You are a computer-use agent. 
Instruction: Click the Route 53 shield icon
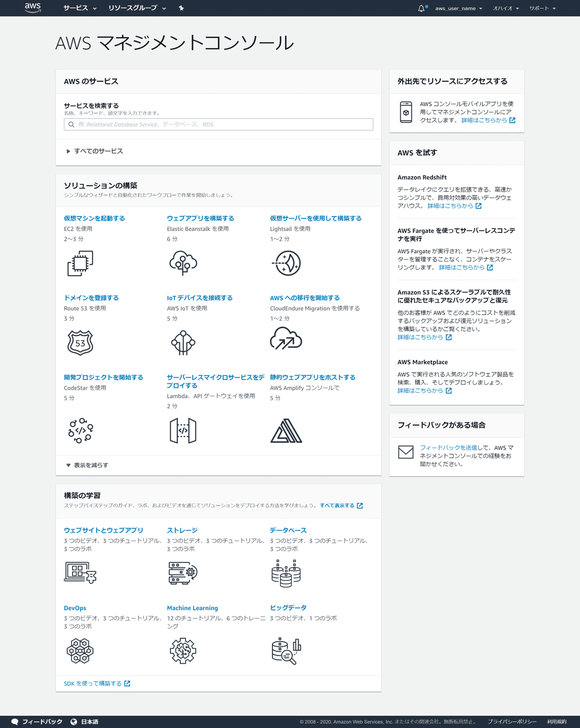[x=80, y=343]
